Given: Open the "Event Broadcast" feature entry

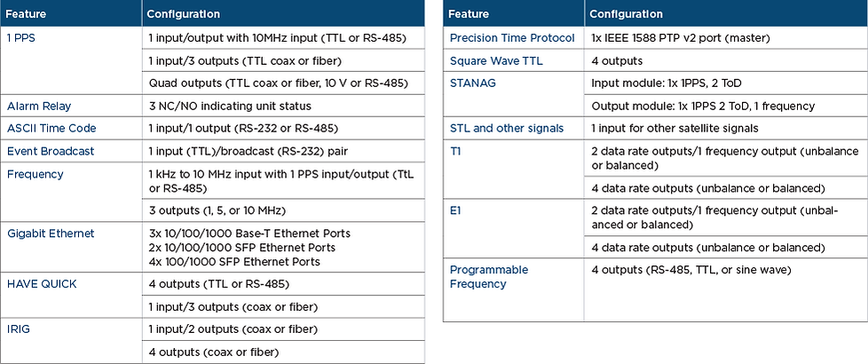Looking at the screenshot, I should (49, 151).
